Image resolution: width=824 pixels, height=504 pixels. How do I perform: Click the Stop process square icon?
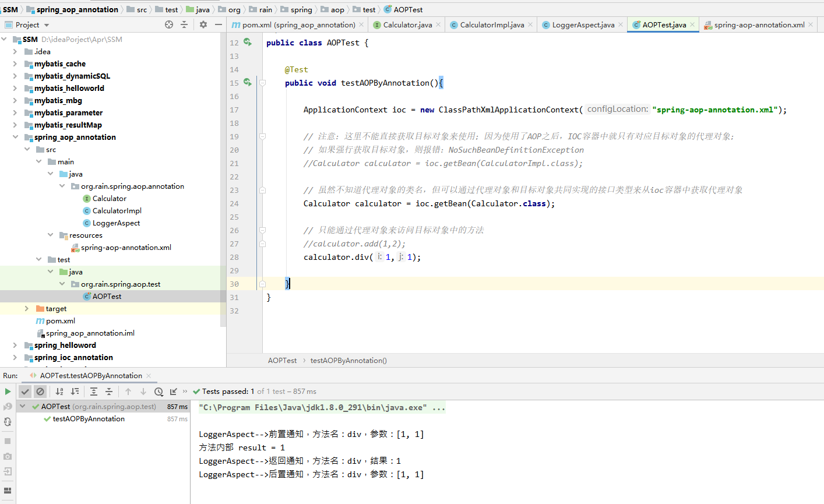click(x=8, y=441)
